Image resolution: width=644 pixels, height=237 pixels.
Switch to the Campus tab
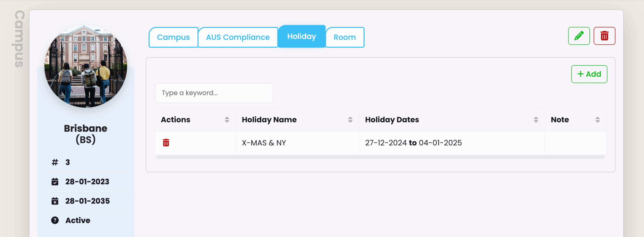click(173, 37)
